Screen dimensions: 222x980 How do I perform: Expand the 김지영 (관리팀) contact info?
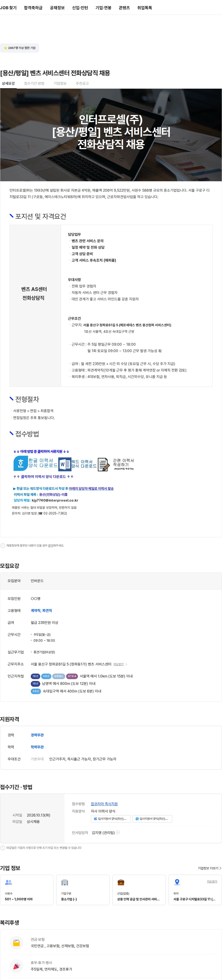pos(118,832)
